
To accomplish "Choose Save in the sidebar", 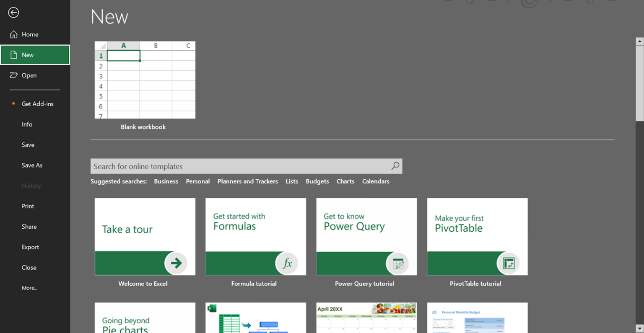I will (35, 145).
